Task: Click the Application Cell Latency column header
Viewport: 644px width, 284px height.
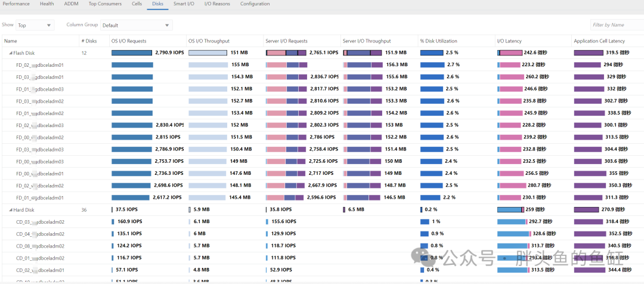Action: coord(599,41)
